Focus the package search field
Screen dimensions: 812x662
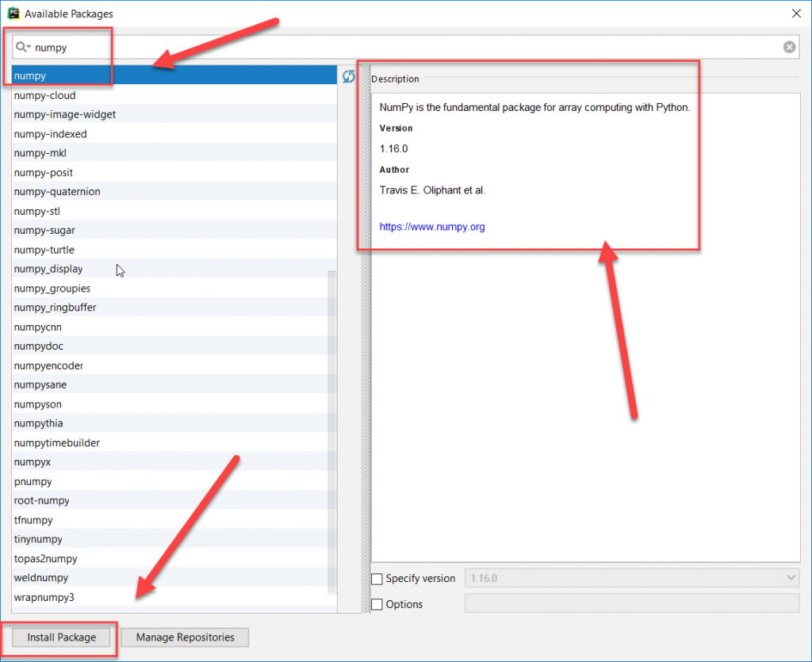(405, 47)
